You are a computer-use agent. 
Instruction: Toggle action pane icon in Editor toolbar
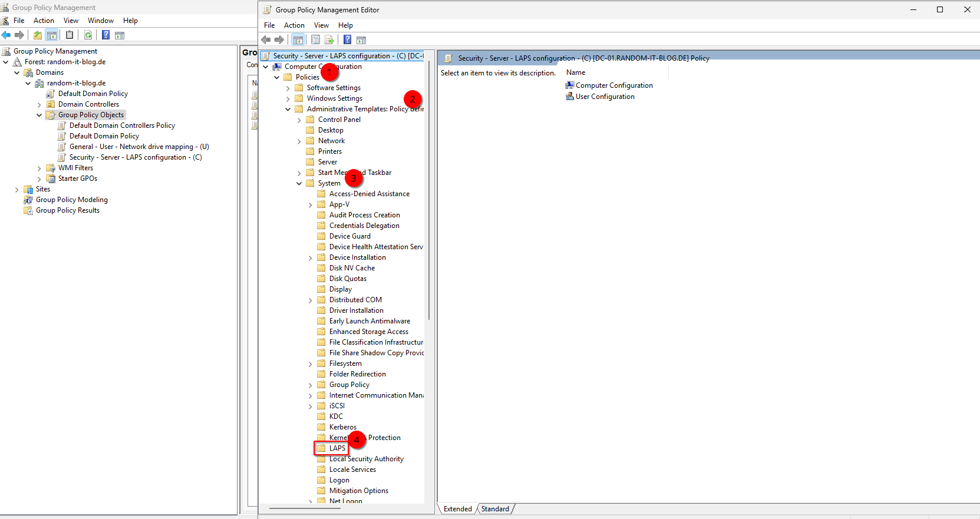coord(361,40)
